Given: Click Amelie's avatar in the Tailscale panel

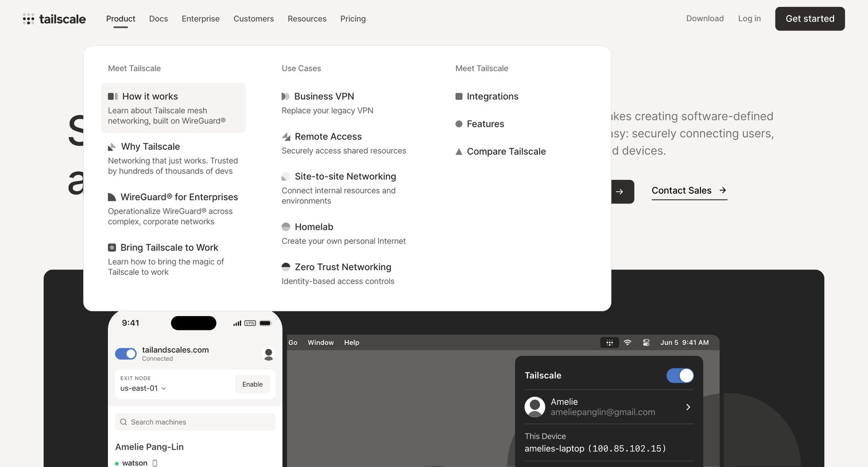Looking at the screenshot, I should [x=534, y=407].
